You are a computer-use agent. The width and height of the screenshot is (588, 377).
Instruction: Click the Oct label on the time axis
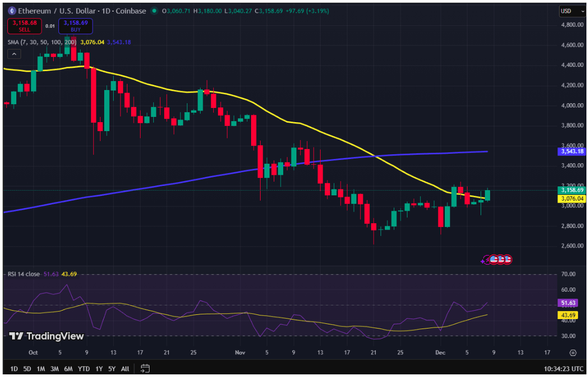tap(33, 353)
